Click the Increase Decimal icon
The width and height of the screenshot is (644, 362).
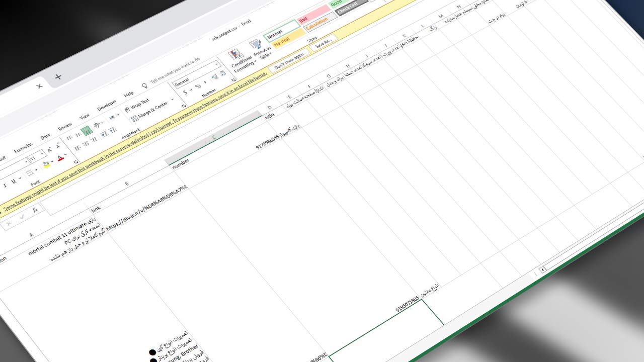point(214,77)
